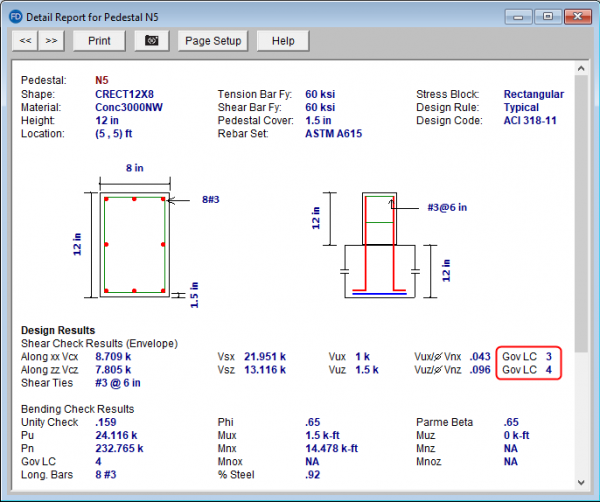Click the Print button
This screenshot has height=502, width=600.
pyautogui.click(x=99, y=41)
